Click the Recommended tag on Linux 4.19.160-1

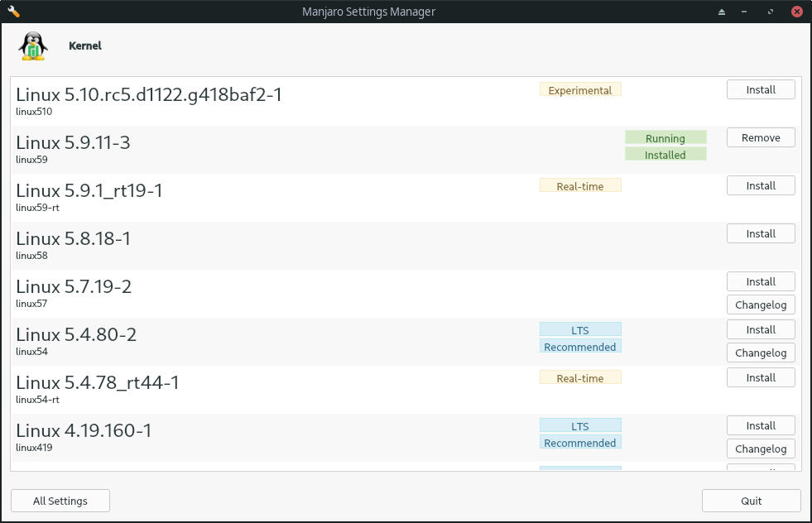point(580,443)
